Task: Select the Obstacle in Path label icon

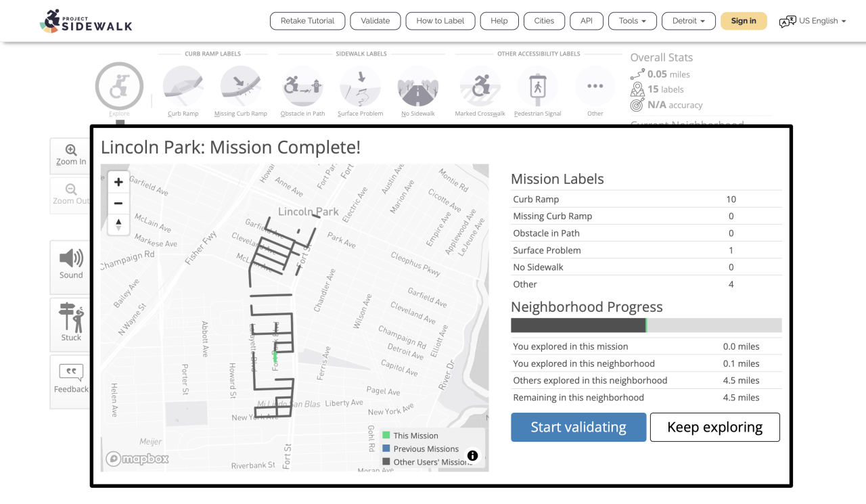Action: tap(302, 86)
